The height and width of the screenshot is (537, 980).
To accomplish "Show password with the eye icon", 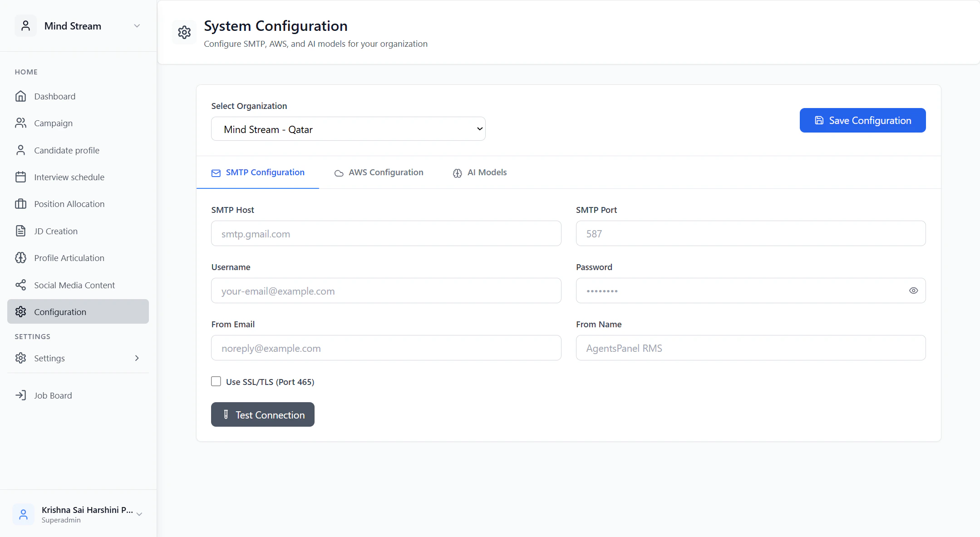I will [x=913, y=291].
